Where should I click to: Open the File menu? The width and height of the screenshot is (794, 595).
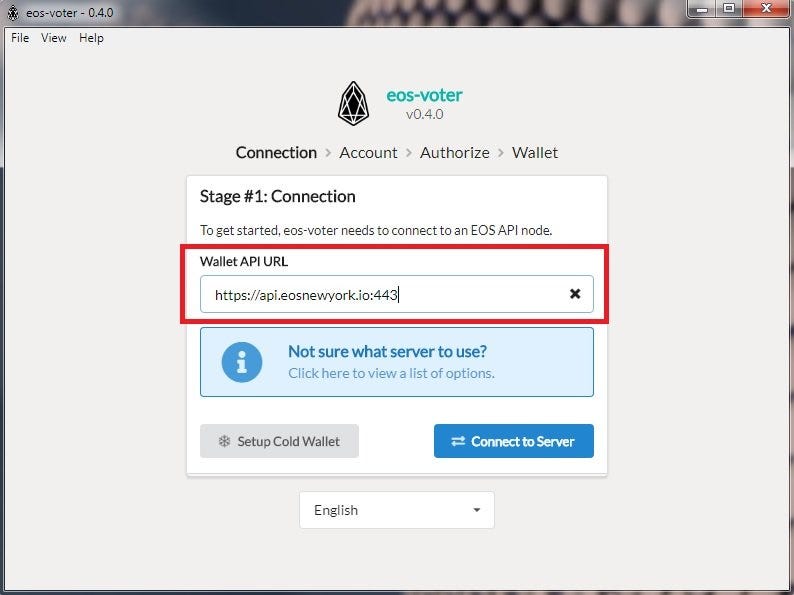click(20, 38)
